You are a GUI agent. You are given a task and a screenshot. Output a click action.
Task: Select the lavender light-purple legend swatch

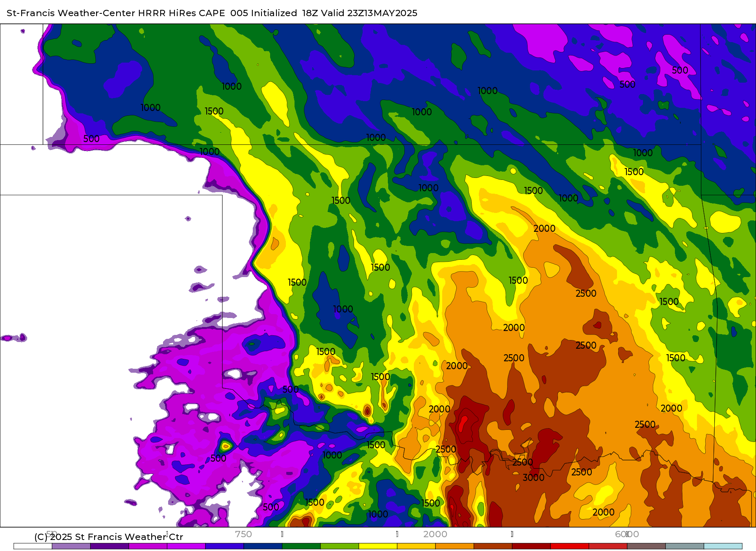[x=71, y=546]
